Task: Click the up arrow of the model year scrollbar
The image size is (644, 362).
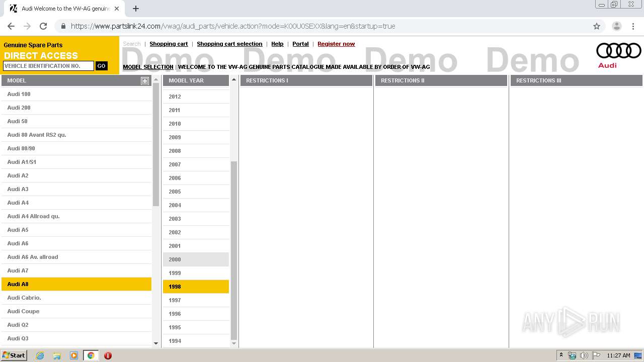Action: click(x=233, y=79)
